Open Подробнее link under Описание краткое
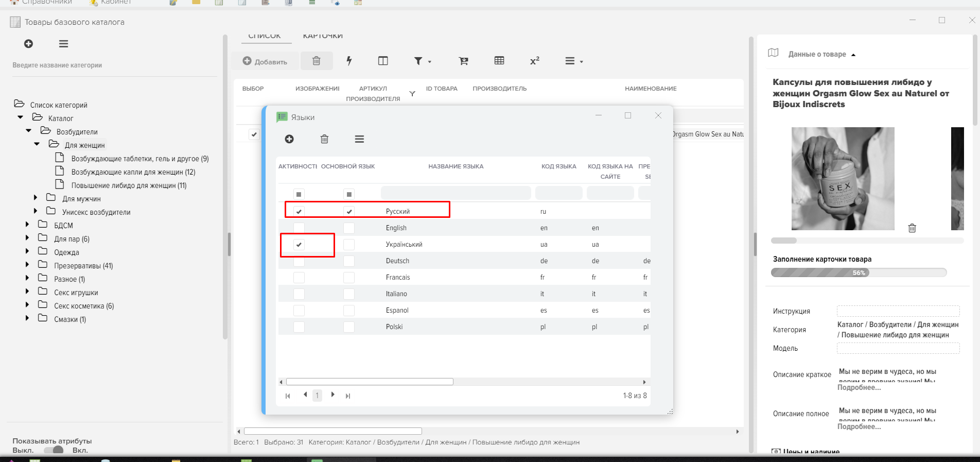The image size is (980, 462). 859,388
